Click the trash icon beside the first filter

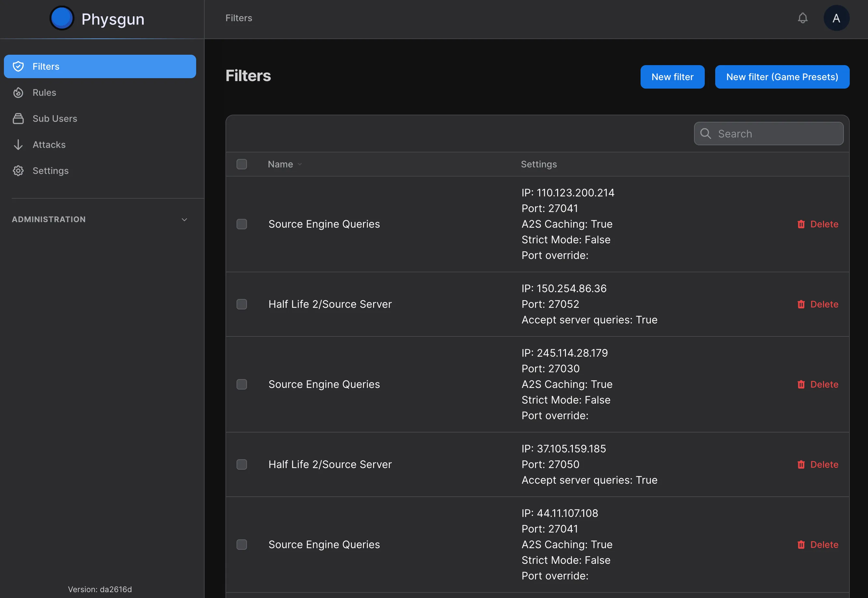801,224
